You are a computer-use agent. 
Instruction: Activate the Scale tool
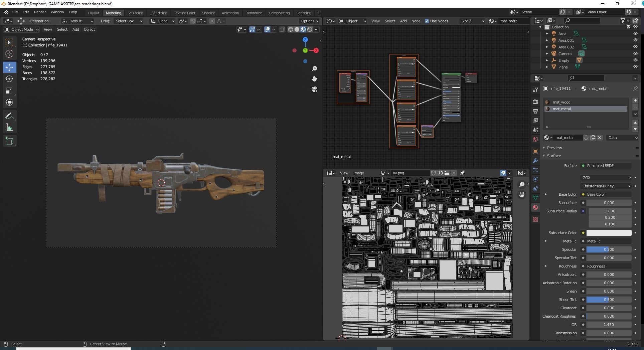(x=9, y=91)
